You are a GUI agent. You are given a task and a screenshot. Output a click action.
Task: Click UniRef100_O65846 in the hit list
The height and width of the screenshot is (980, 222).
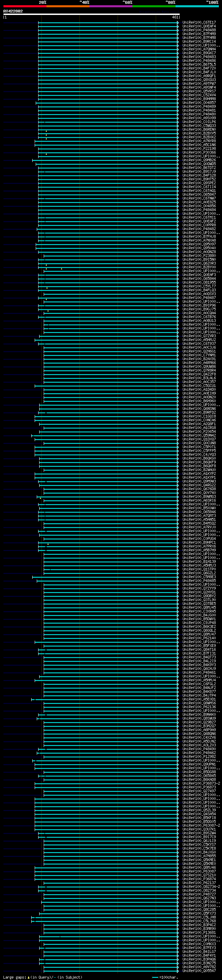pyautogui.click(x=199, y=512)
